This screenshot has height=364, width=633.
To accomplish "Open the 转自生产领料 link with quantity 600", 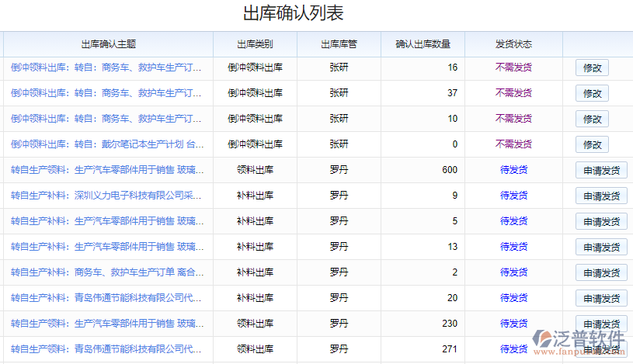I will click(107, 170).
